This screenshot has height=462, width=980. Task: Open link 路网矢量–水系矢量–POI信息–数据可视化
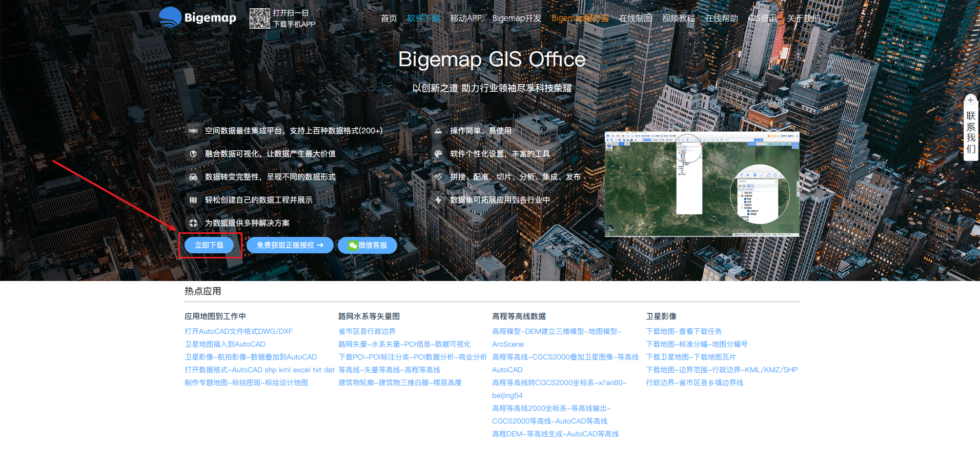(404, 344)
